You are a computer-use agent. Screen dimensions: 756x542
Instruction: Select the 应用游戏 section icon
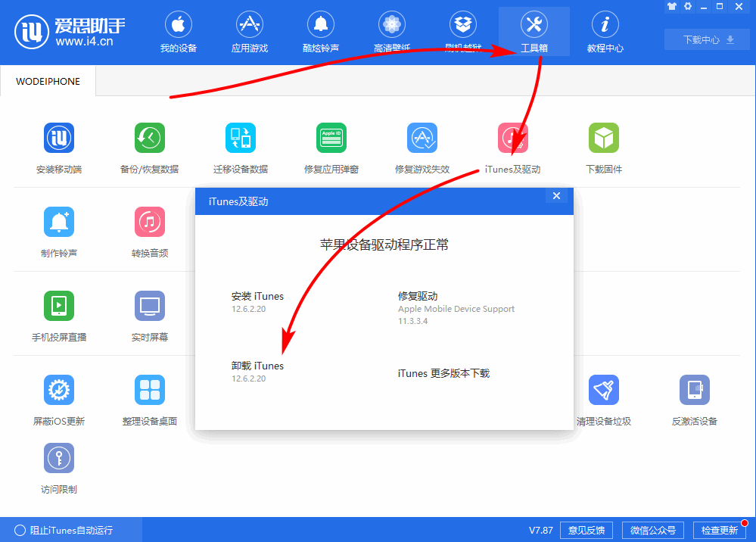(250, 32)
